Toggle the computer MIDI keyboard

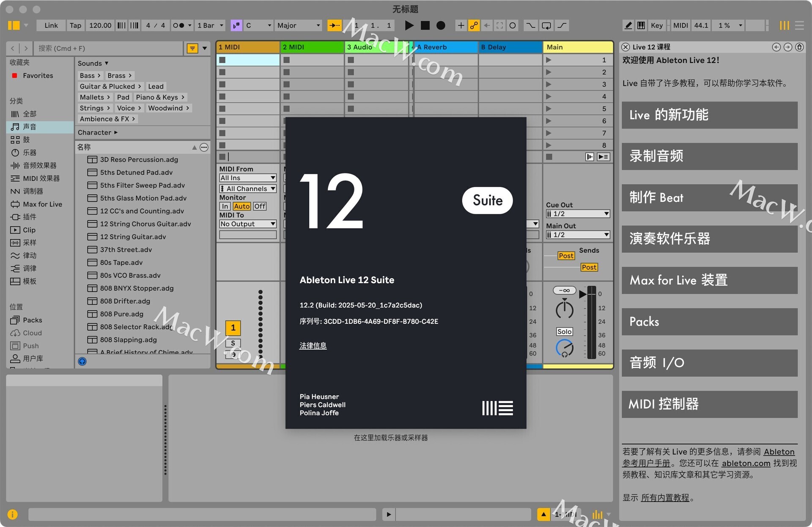(x=641, y=25)
